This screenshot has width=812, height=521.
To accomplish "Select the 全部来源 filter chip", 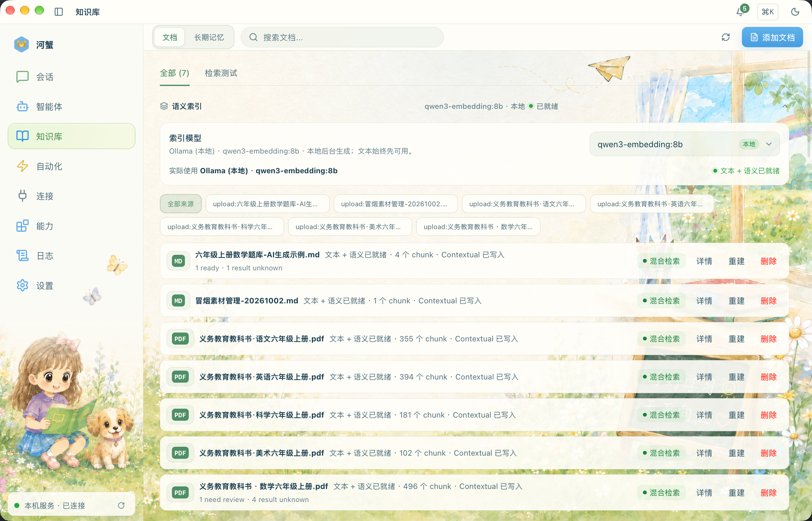I will tap(180, 204).
